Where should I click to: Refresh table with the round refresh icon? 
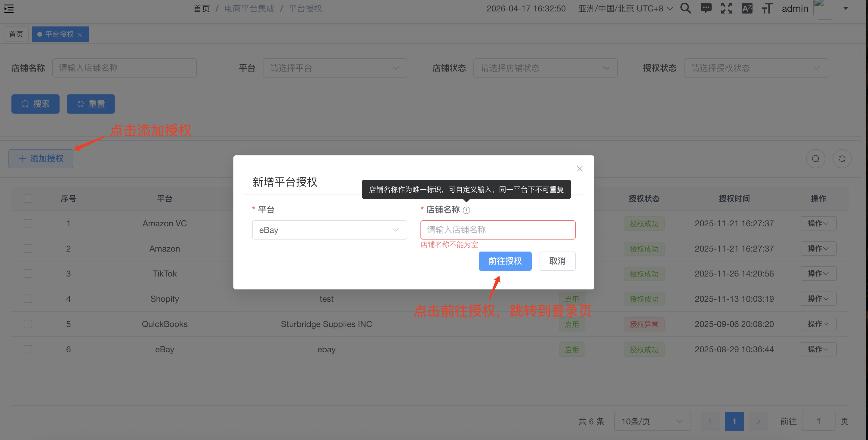click(x=842, y=159)
